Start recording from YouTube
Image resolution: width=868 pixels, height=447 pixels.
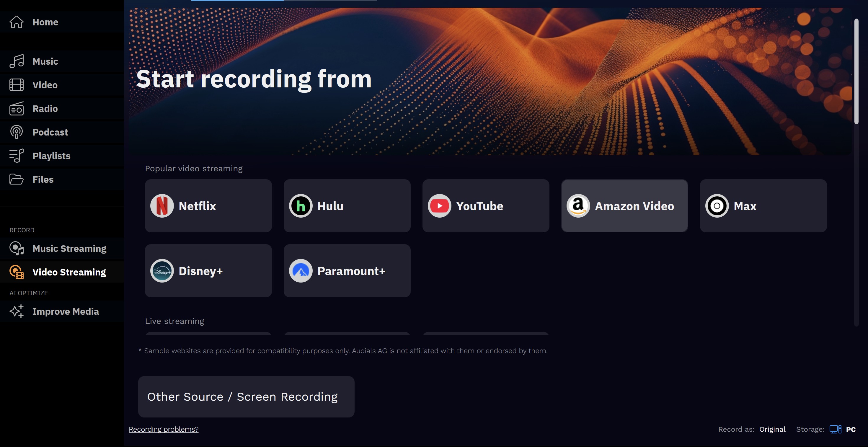click(486, 206)
